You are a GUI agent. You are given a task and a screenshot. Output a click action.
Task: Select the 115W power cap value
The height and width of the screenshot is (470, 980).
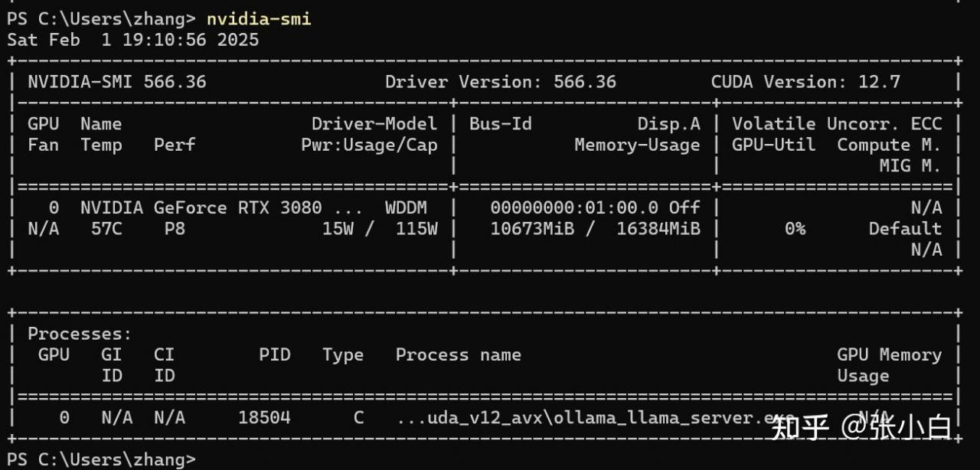[x=416, y=229]
